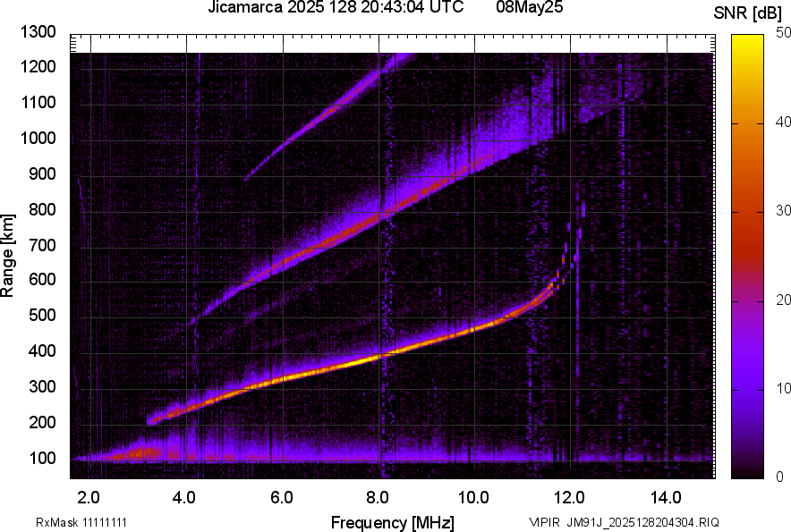Click the 500 range tick label
Screen dimensions: 791x532
click(x=42, y=315)
